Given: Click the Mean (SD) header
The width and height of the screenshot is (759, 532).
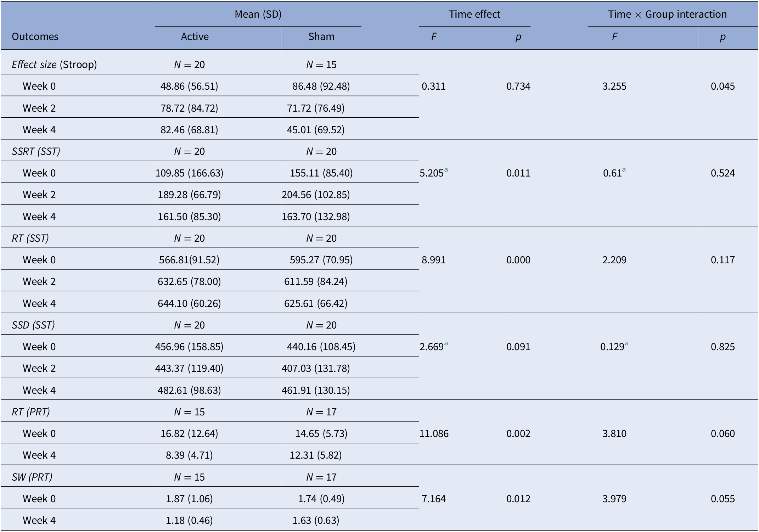Looking at the screenshot, I should click(x=258, y=14).
